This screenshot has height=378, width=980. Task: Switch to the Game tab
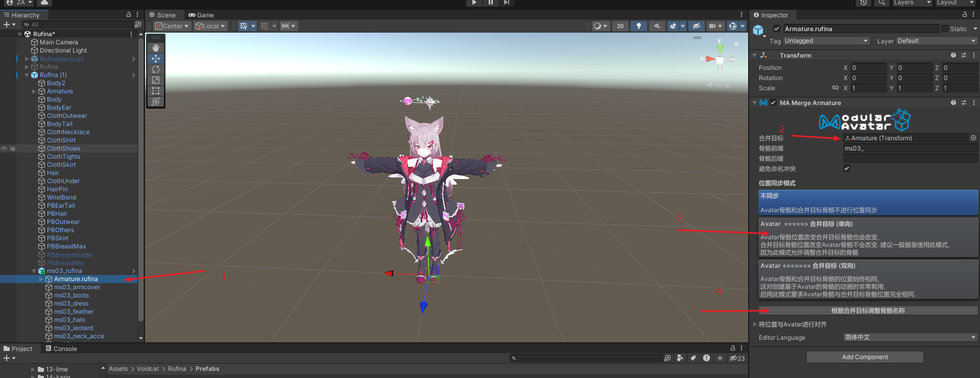pos(201,15)
